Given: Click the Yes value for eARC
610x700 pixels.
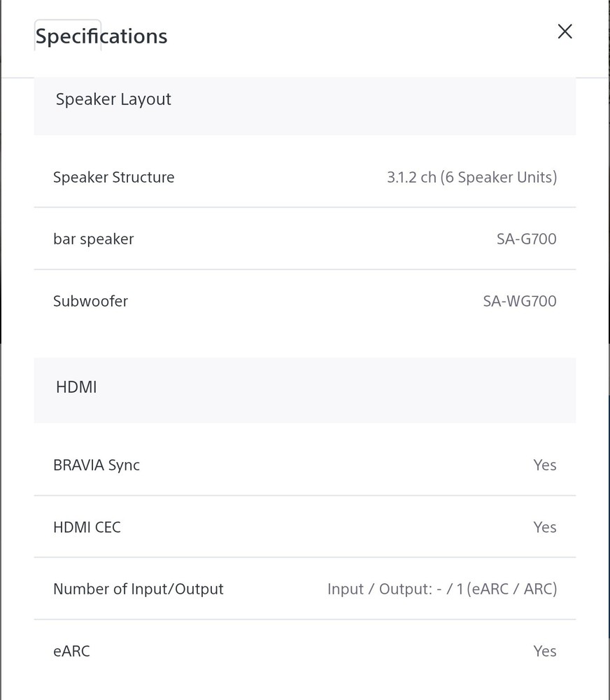Looking at the screenshot, I should [x=545, y=651].
